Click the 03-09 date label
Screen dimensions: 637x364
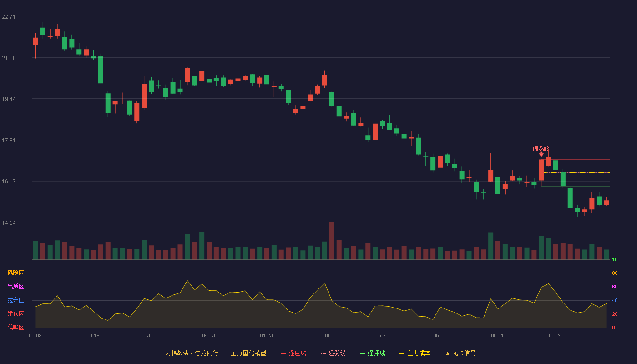click(35, 335)
